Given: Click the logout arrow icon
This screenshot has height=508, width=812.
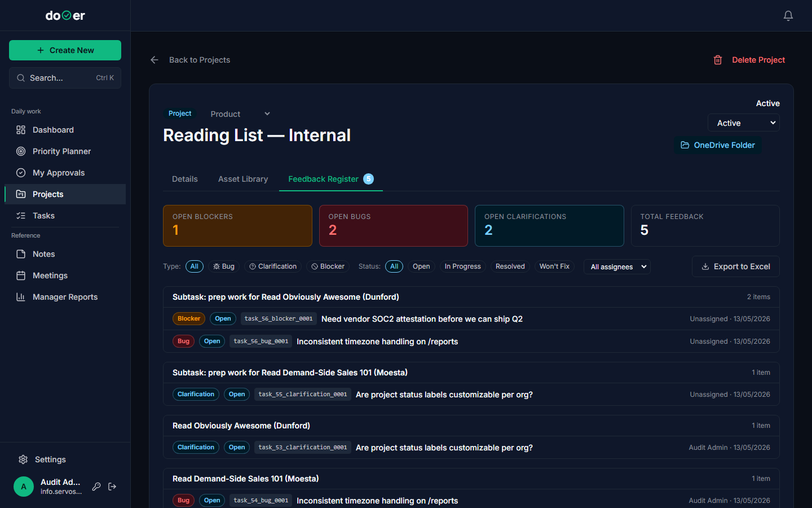Looking at the screenshot, I should click(x=112, y=487).
